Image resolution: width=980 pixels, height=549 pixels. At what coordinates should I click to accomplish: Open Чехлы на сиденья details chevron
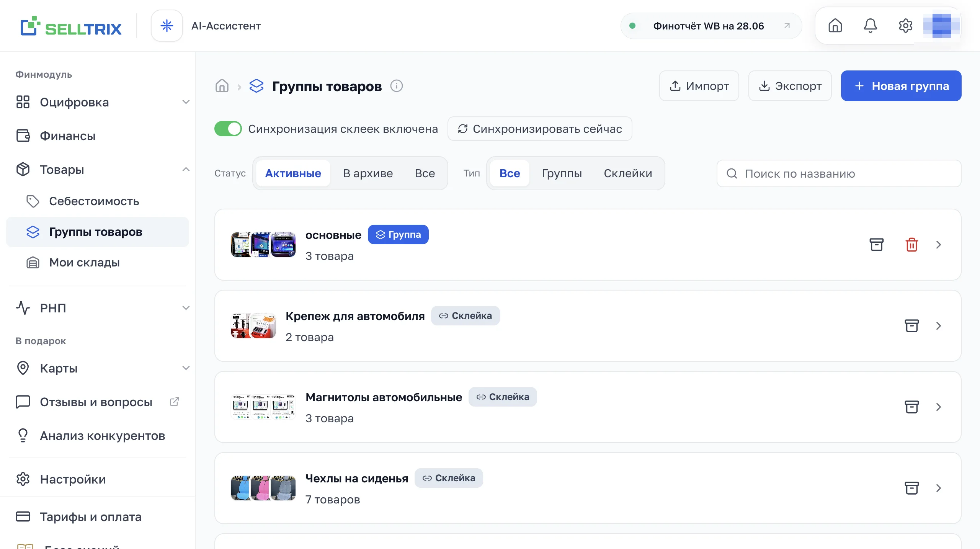(x=938, y=488)
